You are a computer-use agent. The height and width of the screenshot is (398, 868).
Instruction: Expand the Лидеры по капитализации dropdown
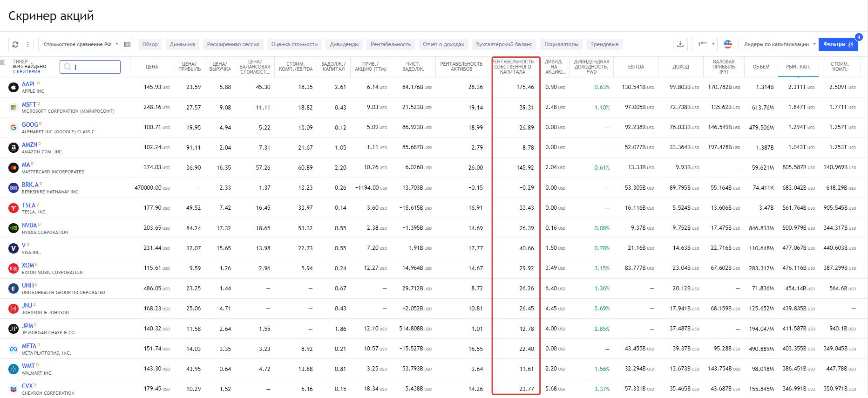778,44
